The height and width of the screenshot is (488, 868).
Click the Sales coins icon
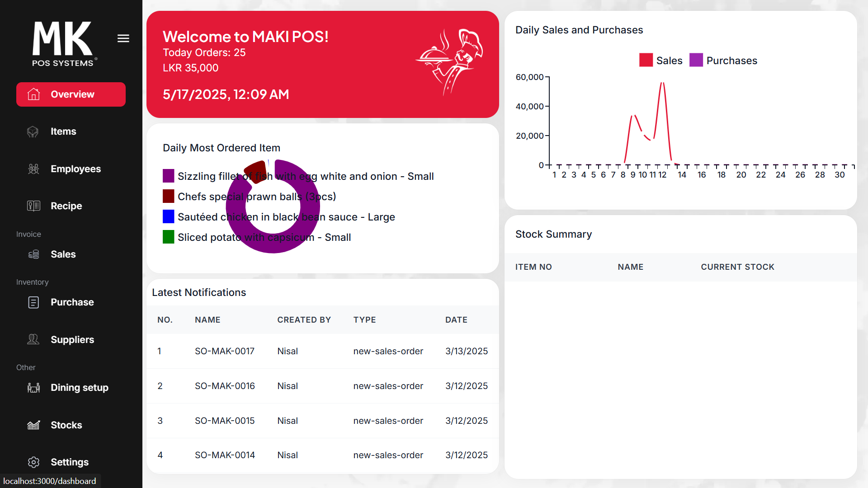33,254
